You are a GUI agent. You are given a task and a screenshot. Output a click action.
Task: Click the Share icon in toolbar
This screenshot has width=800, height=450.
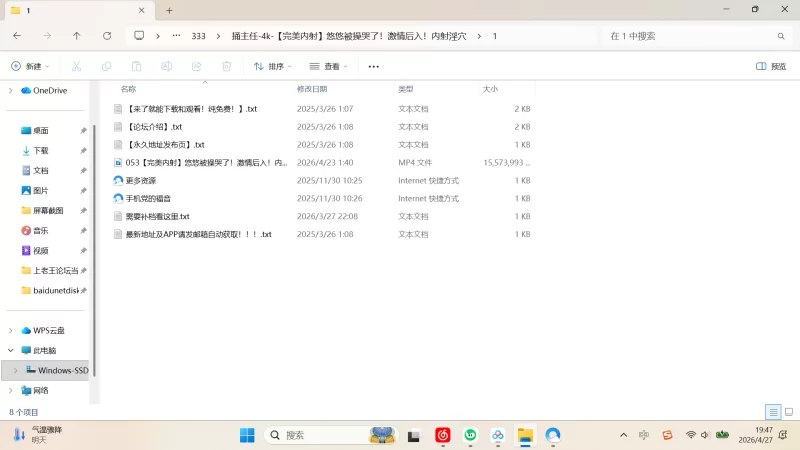click(196, 66)
